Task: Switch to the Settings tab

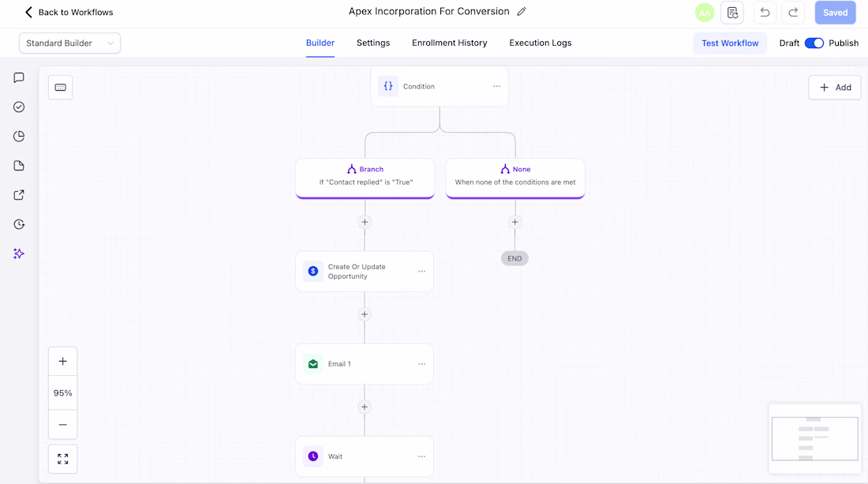Action: (x=373, y=43)
